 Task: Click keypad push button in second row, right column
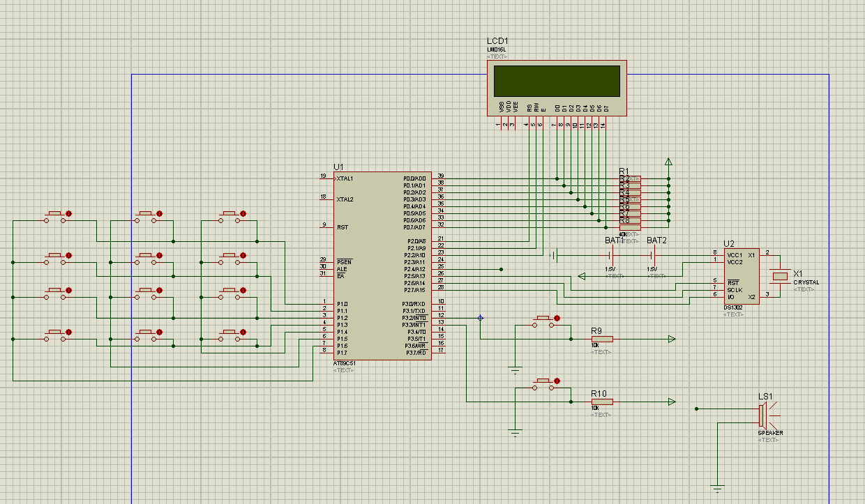pyautogui.click(x=232, y=259)
